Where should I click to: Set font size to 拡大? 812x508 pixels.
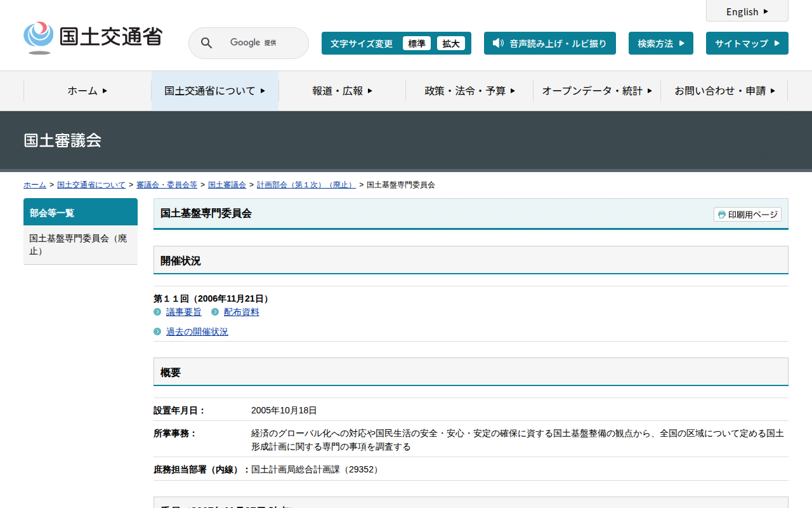tap(451, 43)
